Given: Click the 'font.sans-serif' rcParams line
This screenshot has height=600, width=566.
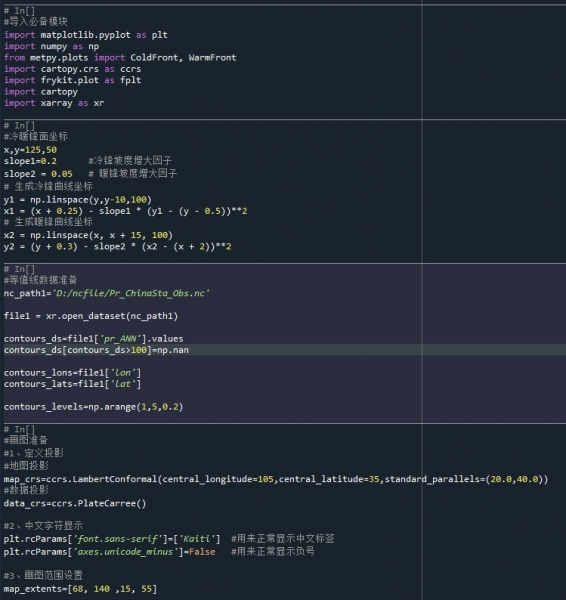Looking at the screenshot, I should click(112, 539).
